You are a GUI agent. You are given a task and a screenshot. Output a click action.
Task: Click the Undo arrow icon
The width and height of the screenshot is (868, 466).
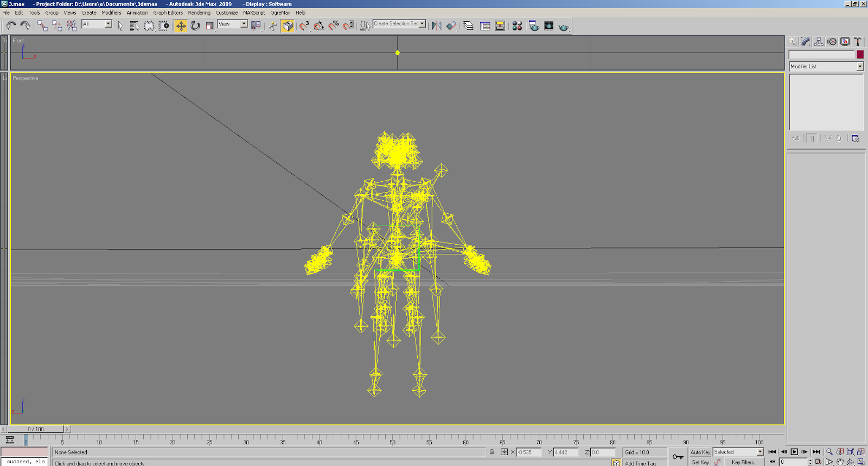(11, 25)
